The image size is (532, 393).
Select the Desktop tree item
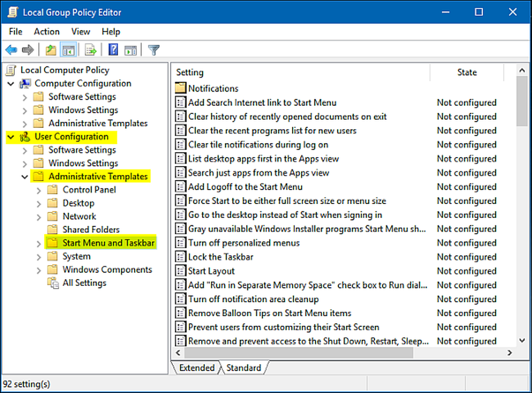(x=78, y=203)
